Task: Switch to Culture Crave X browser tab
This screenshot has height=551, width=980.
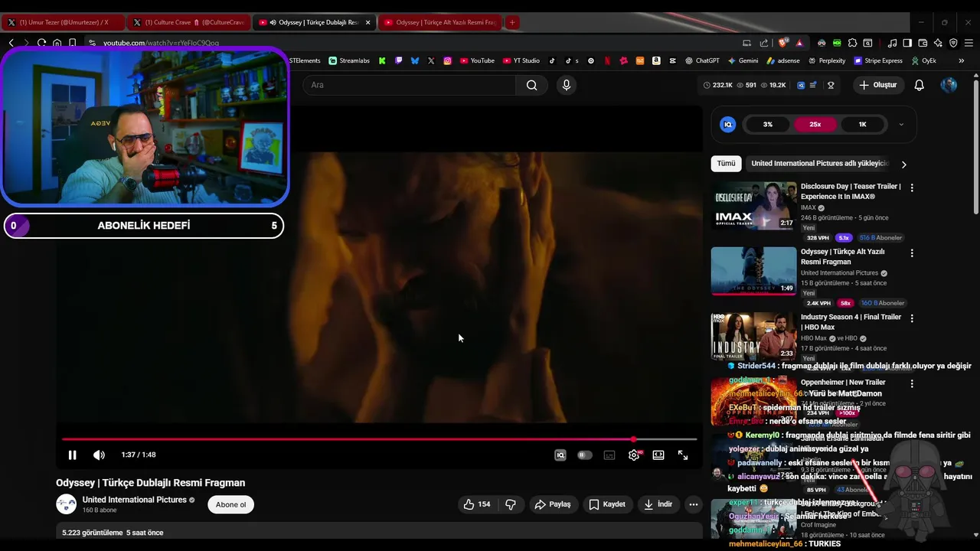Action: point(188,22)
